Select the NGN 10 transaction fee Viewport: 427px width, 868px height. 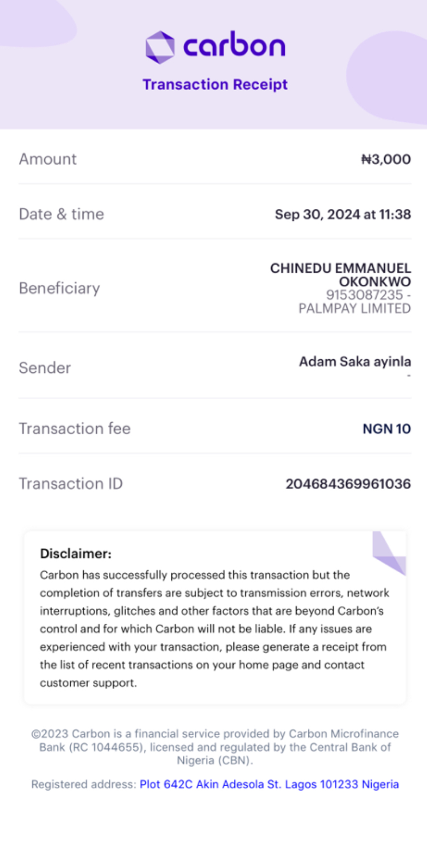pyautogui.click(x=386, y=429)
